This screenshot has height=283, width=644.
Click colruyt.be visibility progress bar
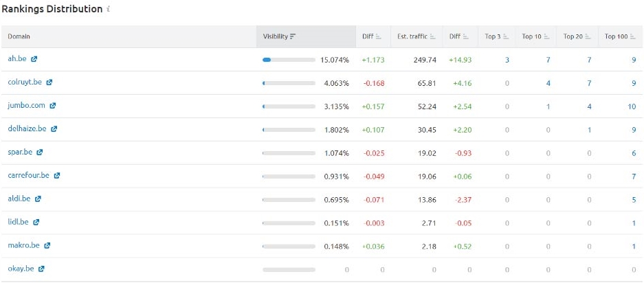click(x=289, y=83)
